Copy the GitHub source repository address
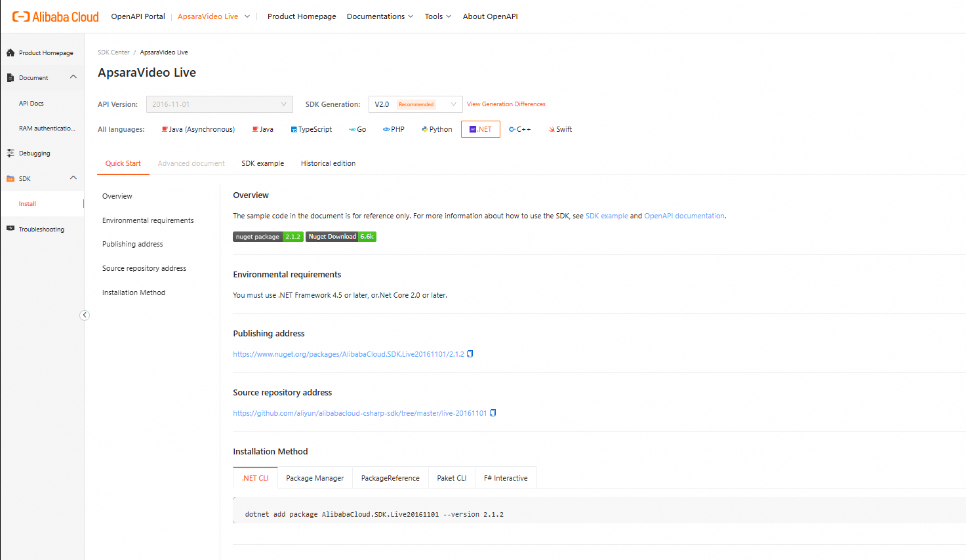Screen dimensions: 966x560 pos(493,413)
